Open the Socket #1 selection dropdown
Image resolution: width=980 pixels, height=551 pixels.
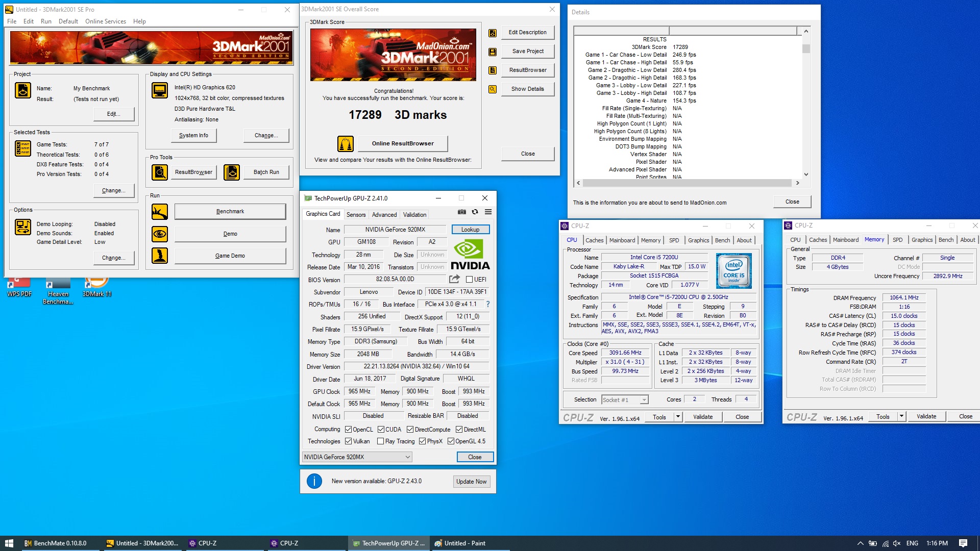point(625,400)
